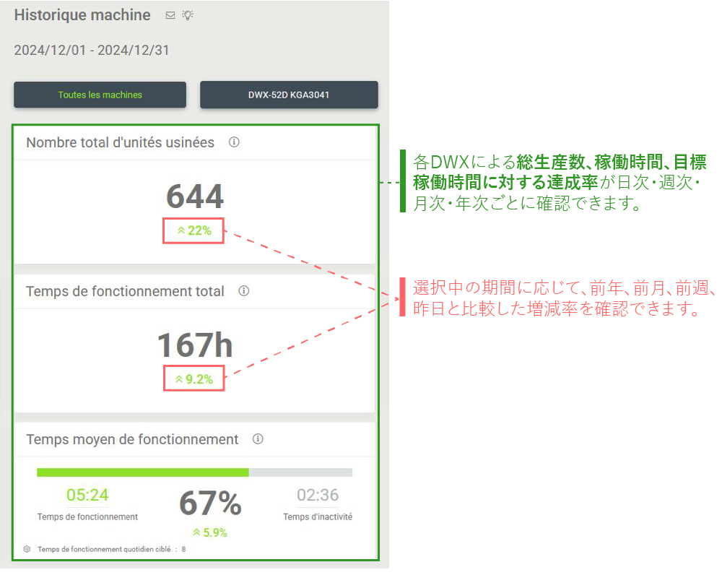The image size is (722, 588).
Task: Switch to the DWX-52D KGA3041 machine tab
Action: click(289, 95)
